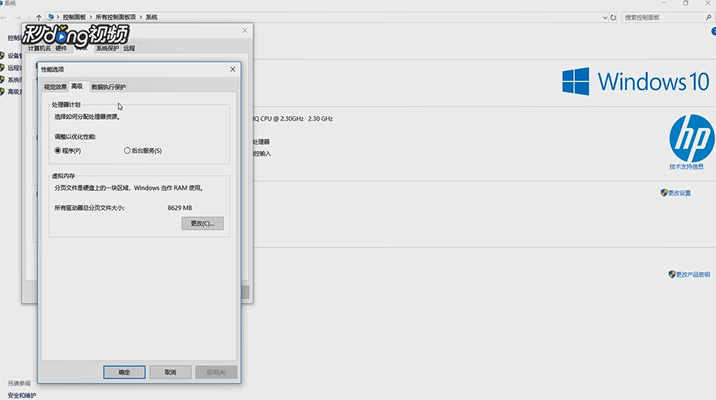Screen dimensions: 716x400
Task: Open 计算机名 tab in system properties
Action: pos(39,48)
